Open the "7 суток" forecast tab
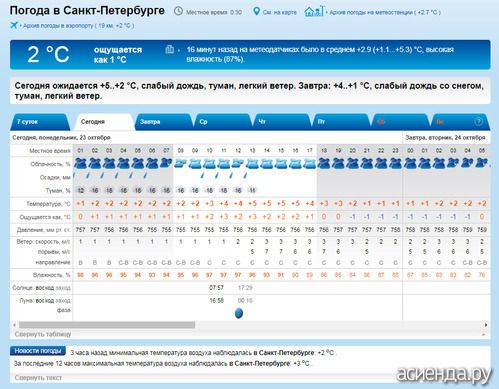Screen dimensions: 499x389 (39, 122)
